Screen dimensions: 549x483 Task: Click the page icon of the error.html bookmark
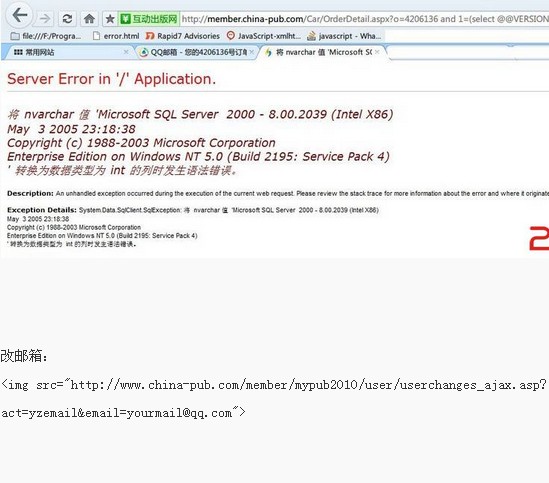[96, 36]
